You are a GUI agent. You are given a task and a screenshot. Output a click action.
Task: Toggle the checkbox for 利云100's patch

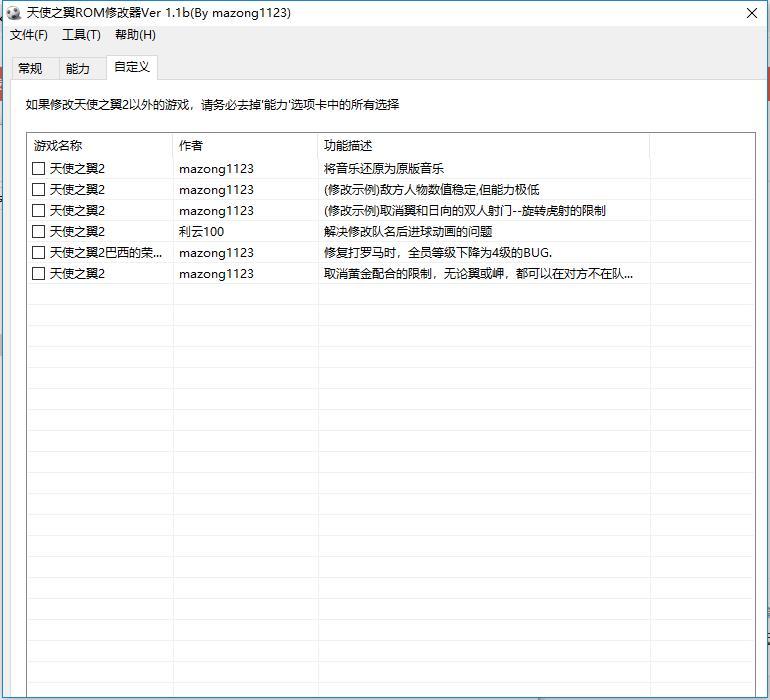pyautogui.click(x=38, y=231)
